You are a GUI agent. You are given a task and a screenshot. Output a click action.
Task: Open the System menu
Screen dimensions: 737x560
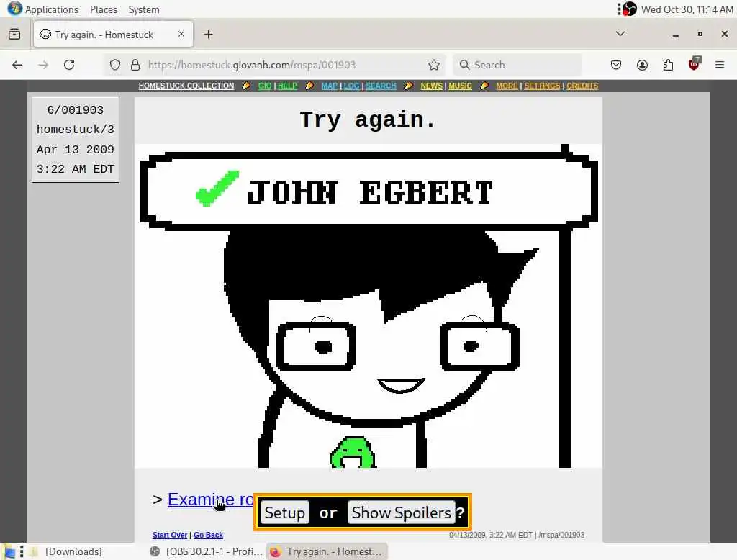click(144, 9)
